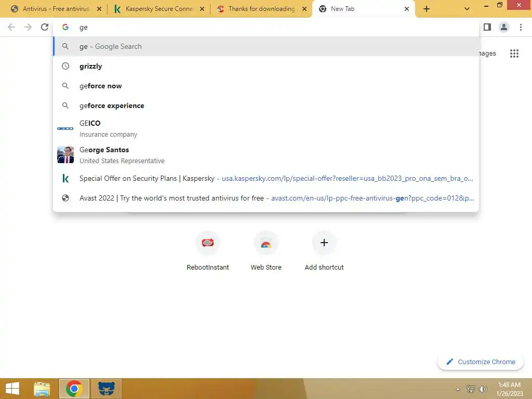Open the Windows Start button

[x=12, y=389]
